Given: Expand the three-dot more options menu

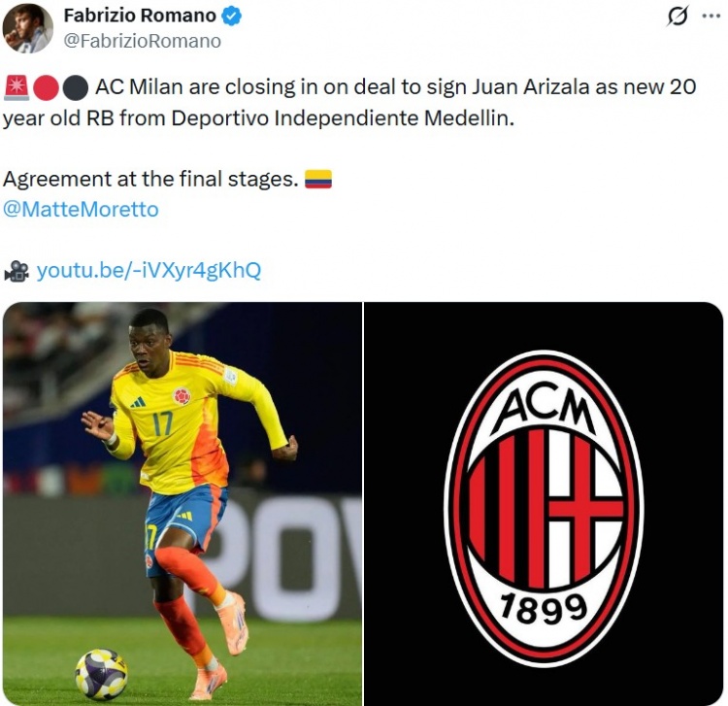Looking at the screenshot, I should (x=711, y=16).
